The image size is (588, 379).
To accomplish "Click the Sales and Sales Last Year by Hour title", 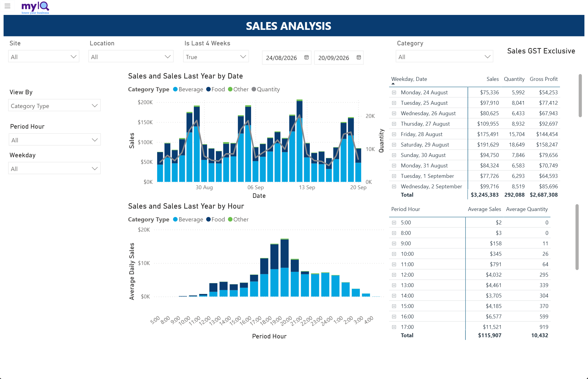I will pos(186,206).
